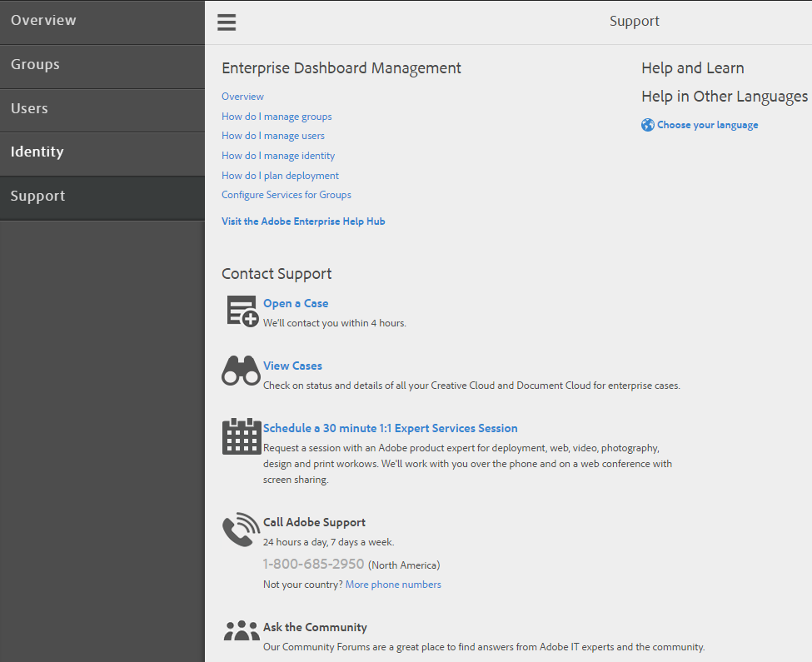Open the hamburger menu icon

pos(227,22)
